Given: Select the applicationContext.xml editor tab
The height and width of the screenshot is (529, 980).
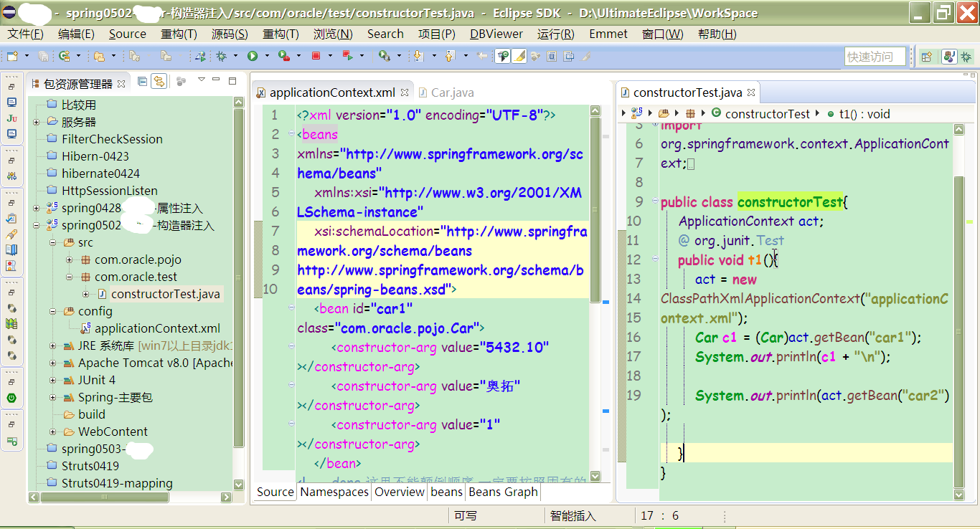Looking at the screenshot, I should 332,92.
